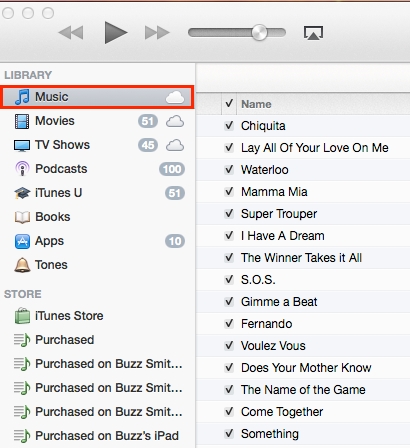Select the song Fernando

(x=267, y=324)
